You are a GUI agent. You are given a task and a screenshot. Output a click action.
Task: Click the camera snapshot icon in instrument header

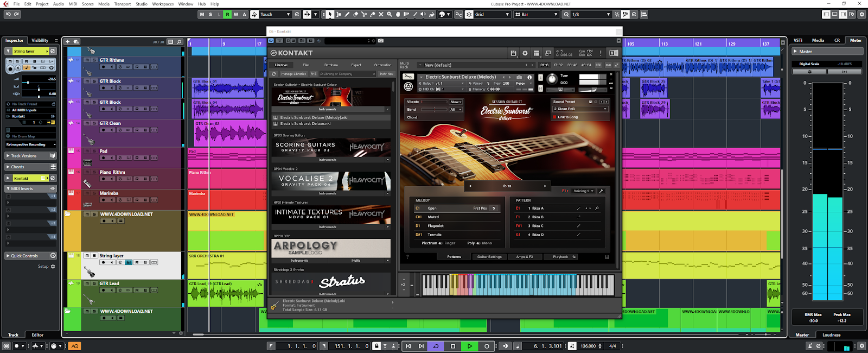pyautogui.click(x=519, y=77)
